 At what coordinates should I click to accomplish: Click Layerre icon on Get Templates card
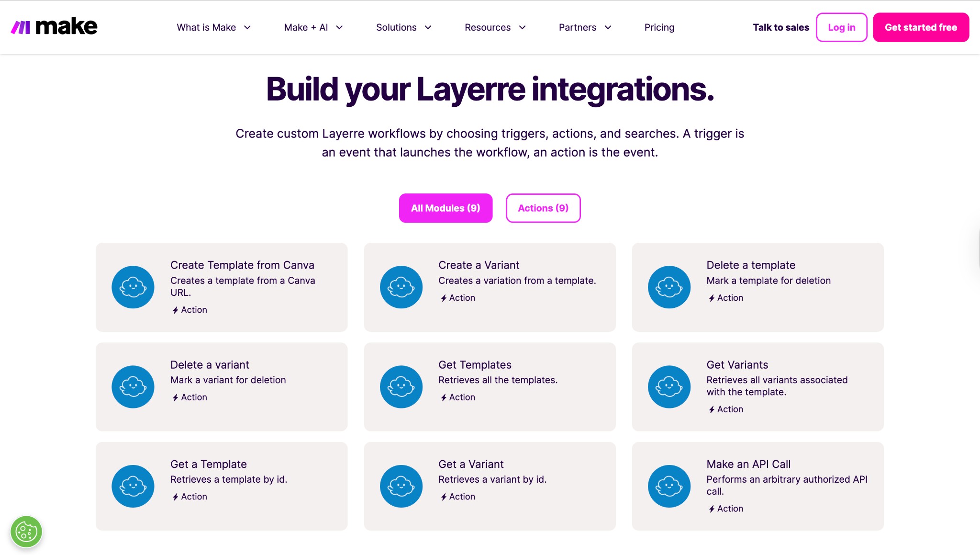coord(401,386)
